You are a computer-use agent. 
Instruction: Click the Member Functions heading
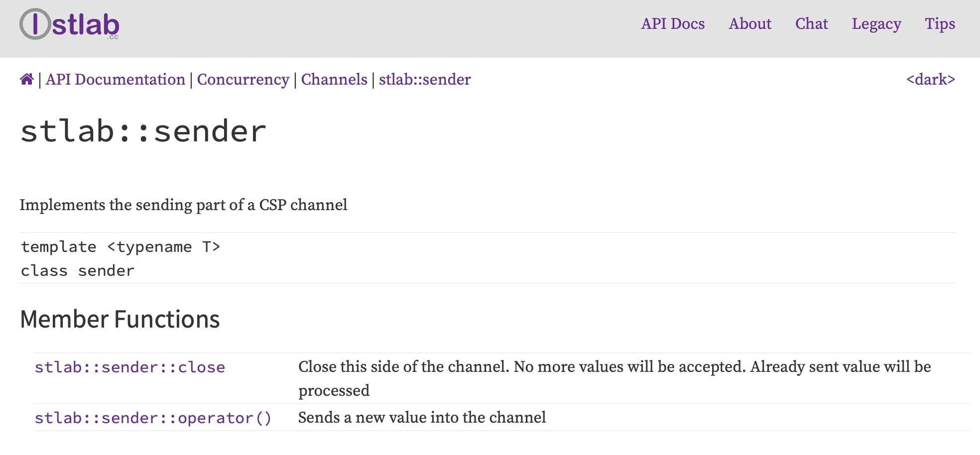pyautogui.click(x=120, y=319)
